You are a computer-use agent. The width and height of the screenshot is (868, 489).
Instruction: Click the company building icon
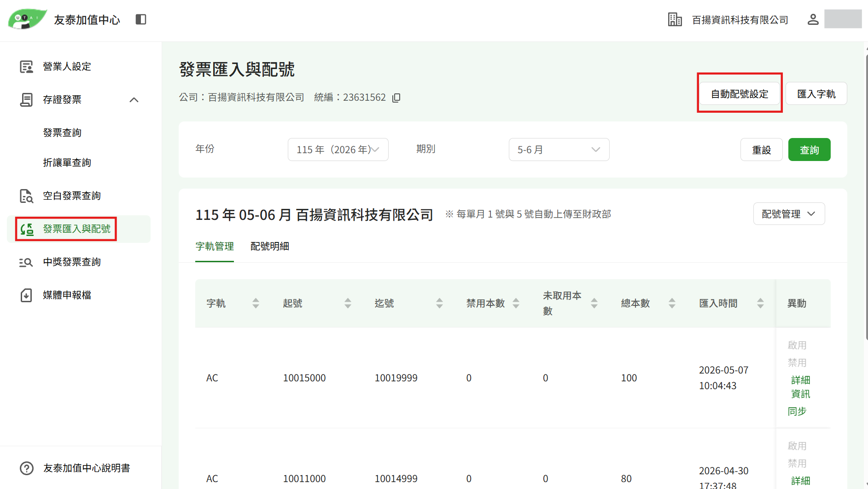(675, 19)
